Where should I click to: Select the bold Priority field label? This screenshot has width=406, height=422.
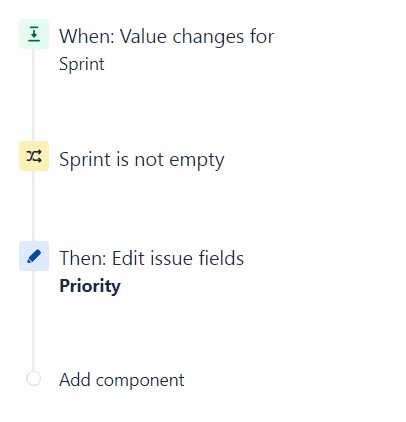[90, 287]
